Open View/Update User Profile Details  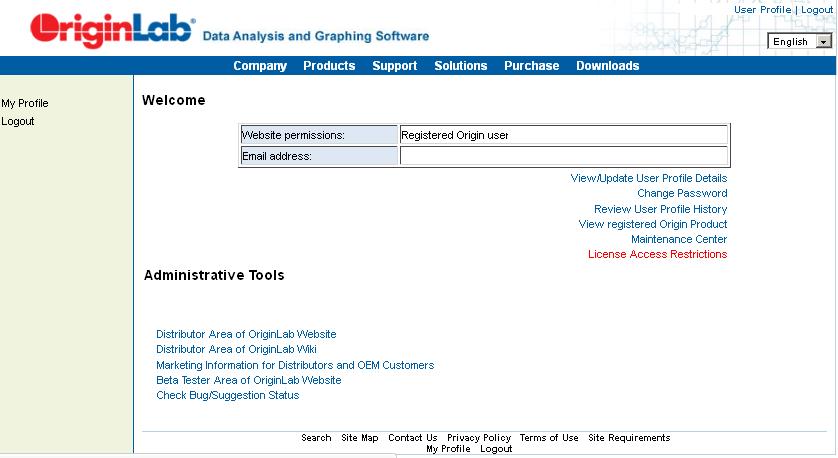[x=649, y=178]
